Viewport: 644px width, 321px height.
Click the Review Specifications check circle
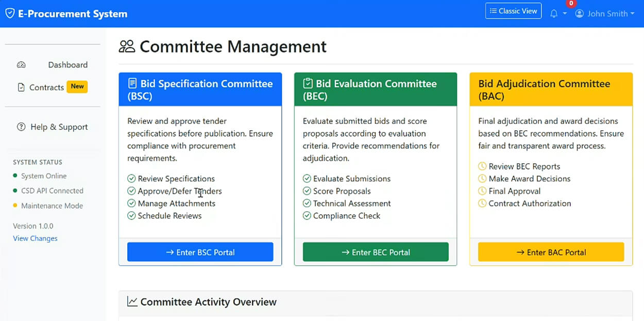tap(131, 179)
